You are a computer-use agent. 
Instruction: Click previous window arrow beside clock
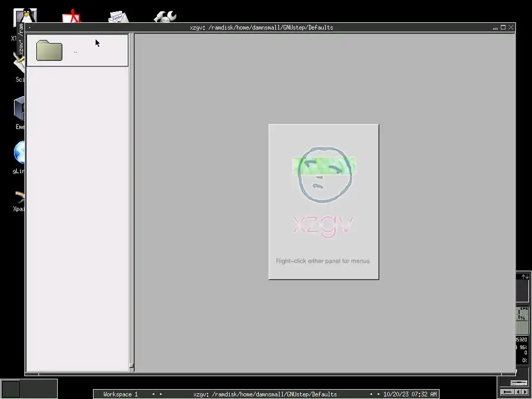pos(371,394)
